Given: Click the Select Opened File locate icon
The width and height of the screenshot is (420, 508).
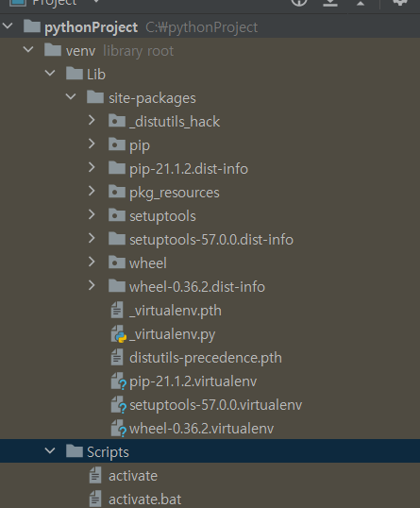Looking at the screenshot, I should point(299,2).
